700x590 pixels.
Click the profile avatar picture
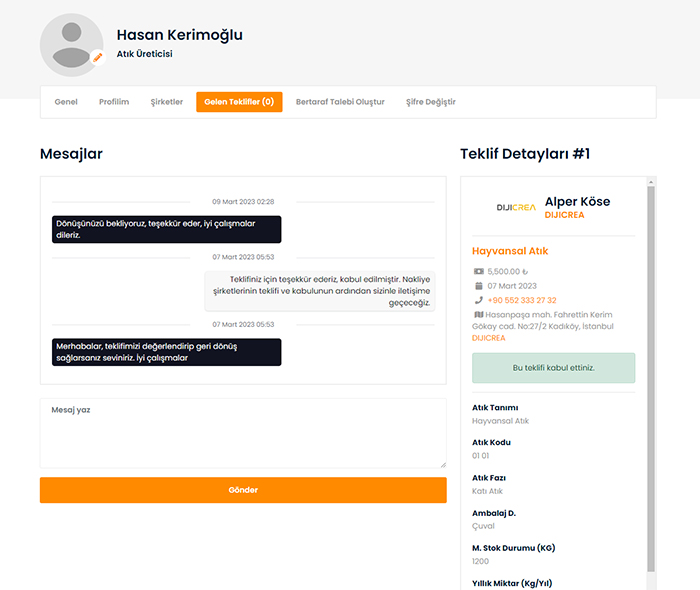(x=72, y=44)
